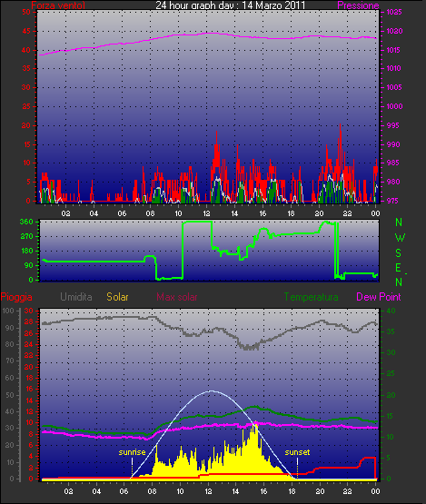Screen dimensions: 426x504
Task: Select the Temperatura legend label
Action: [x=311, y=297]
